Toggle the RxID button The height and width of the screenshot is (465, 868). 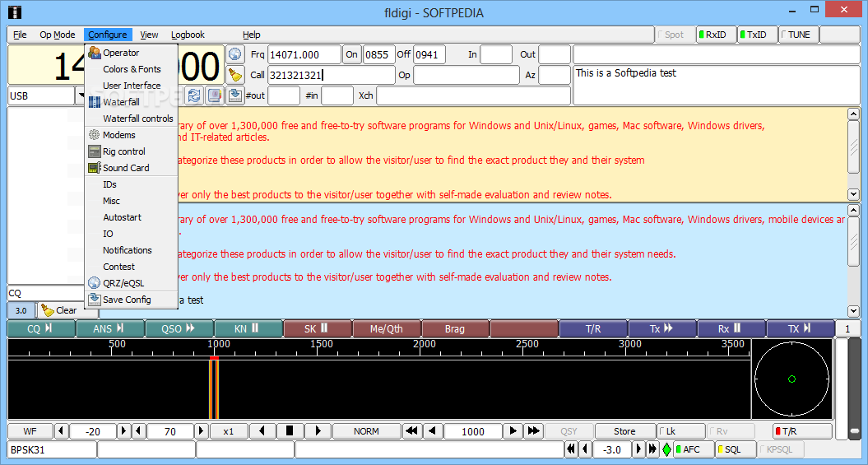[717, 35]
